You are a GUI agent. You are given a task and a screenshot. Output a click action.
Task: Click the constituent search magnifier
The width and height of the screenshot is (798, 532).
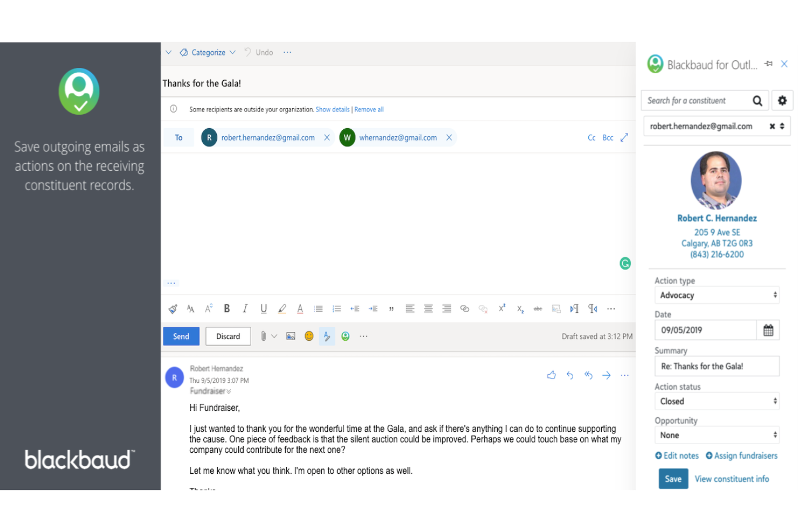point(757,101)
